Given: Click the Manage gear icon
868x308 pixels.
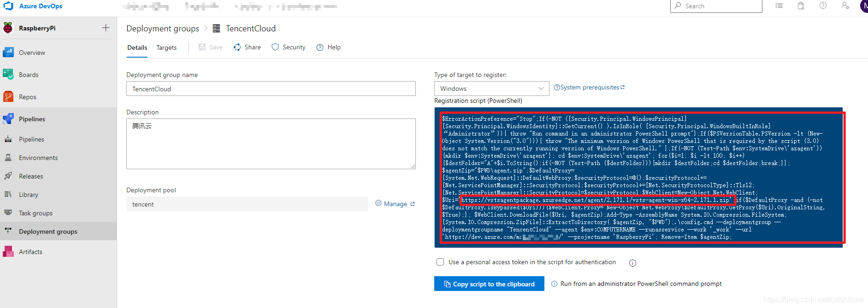Looking at the screenshot, I should click(x=378, y=203).
